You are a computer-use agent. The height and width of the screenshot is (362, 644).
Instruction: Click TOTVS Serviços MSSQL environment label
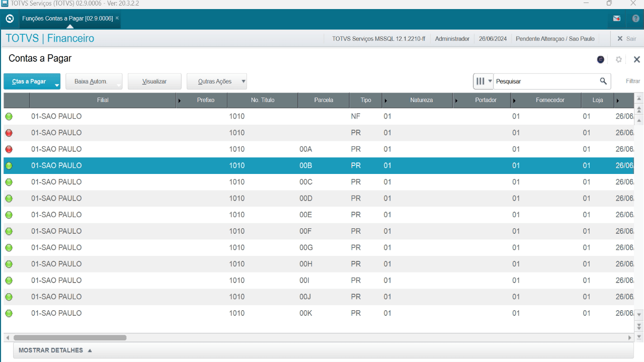click(x=378, y=39)
